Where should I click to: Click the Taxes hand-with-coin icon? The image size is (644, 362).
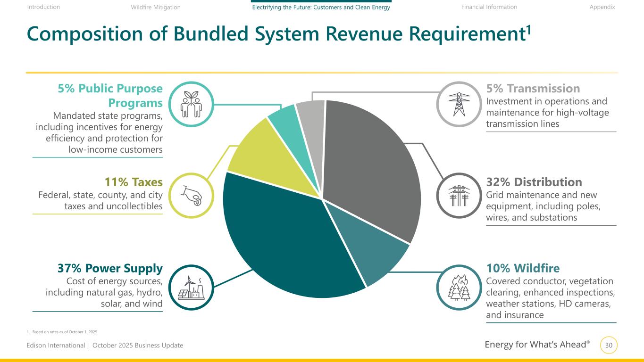pos(192,196)
